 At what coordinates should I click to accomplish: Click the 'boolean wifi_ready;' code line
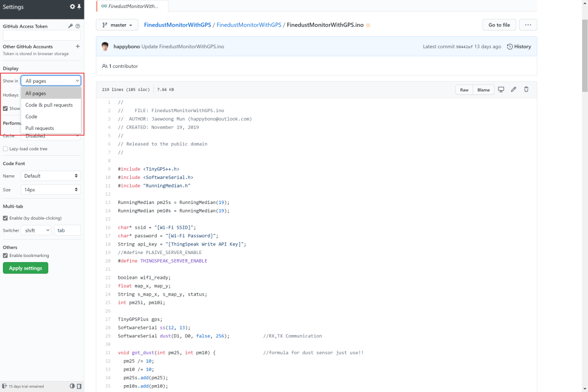[x=144, y=278]
